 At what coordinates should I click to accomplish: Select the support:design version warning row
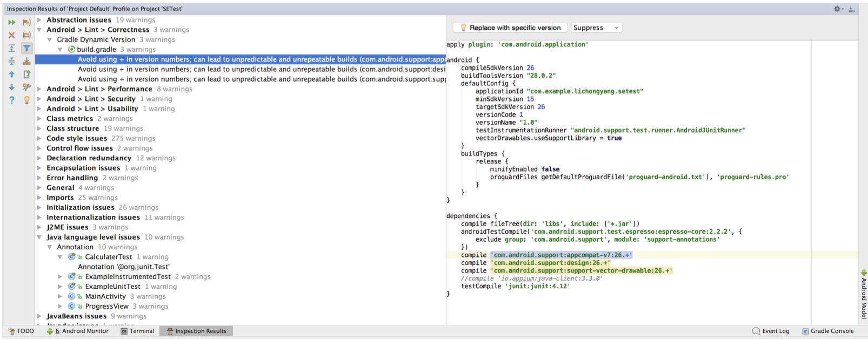(x=241, y=69)
